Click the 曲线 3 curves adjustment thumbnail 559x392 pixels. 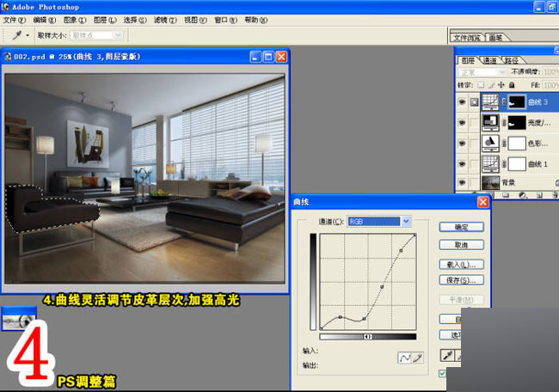490,102
